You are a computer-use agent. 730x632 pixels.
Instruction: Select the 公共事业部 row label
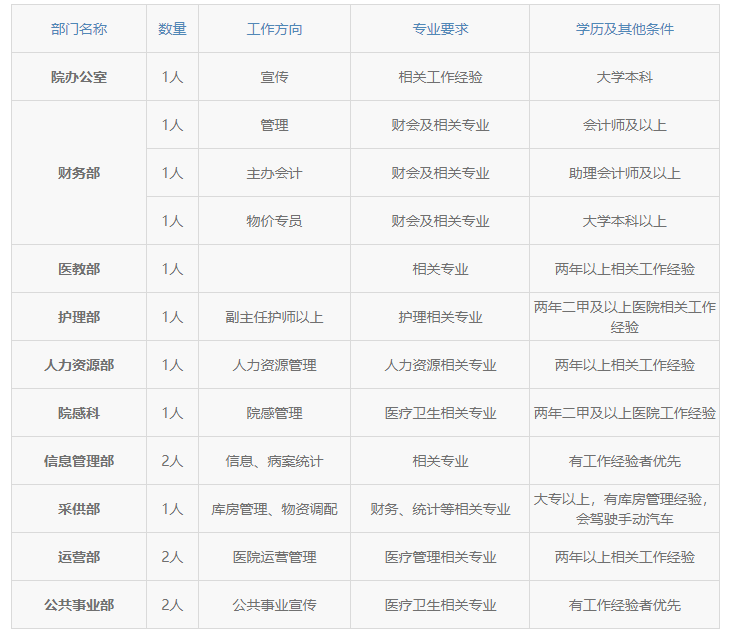pyautogui.click(x=79, y=605)
